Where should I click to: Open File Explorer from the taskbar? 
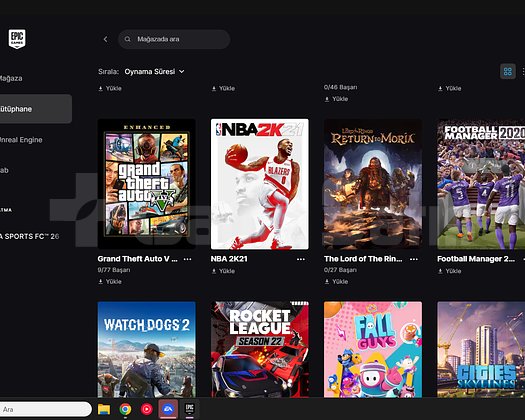pyautogui.click(x=104, y=409)
